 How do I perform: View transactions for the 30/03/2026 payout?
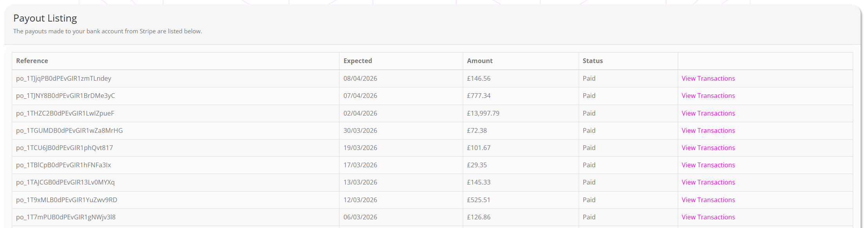(708, 130)
